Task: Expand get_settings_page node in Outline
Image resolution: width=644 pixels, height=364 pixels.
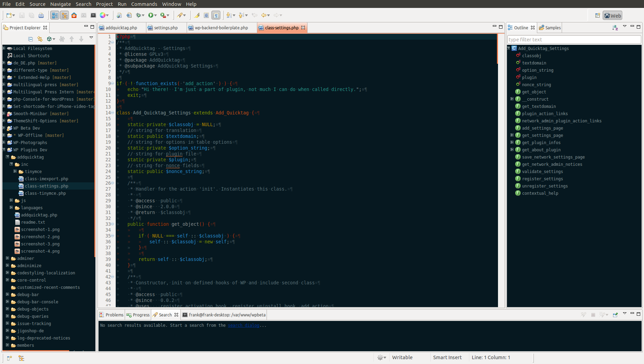Action: click(x=512, y=135)
